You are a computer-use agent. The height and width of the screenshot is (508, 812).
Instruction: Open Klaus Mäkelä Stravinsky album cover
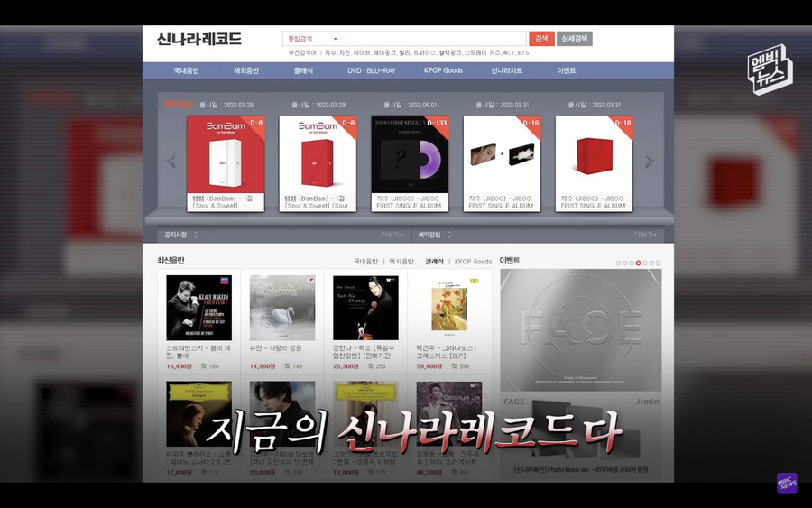pos(198,308)
